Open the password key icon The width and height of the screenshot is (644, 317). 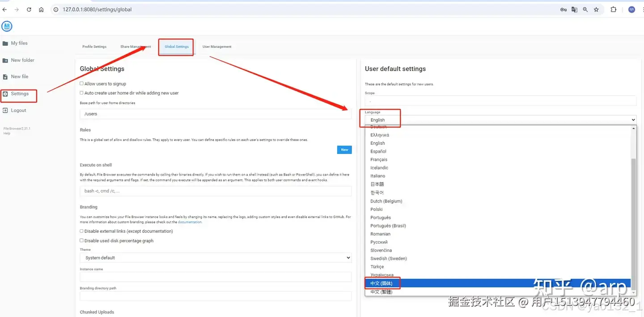[x=563, y=9]
